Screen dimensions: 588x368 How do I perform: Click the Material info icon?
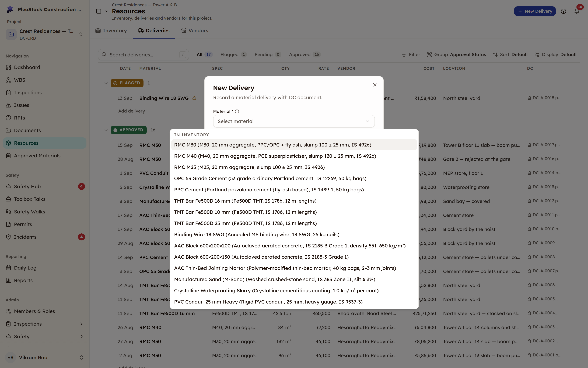click(237, 111)
